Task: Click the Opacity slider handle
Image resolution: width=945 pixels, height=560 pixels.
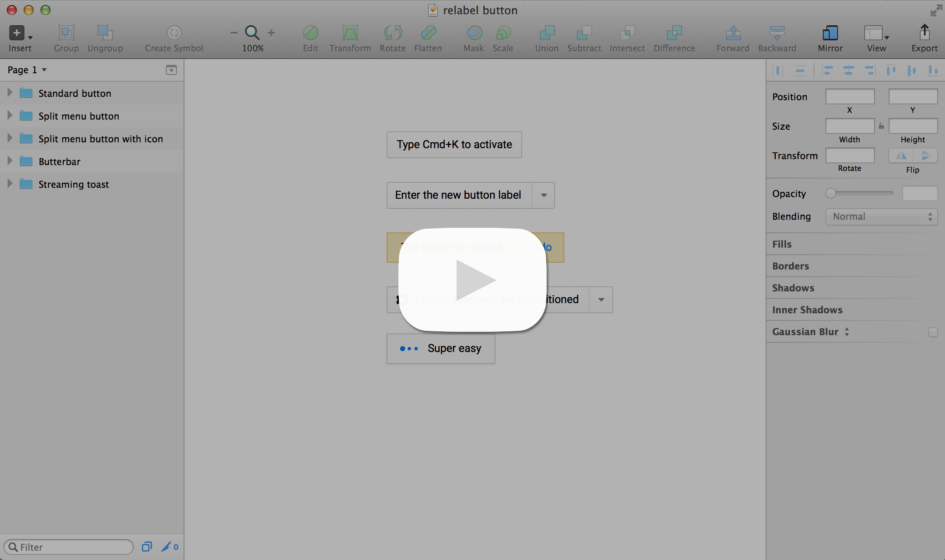Action: point(830,193)
